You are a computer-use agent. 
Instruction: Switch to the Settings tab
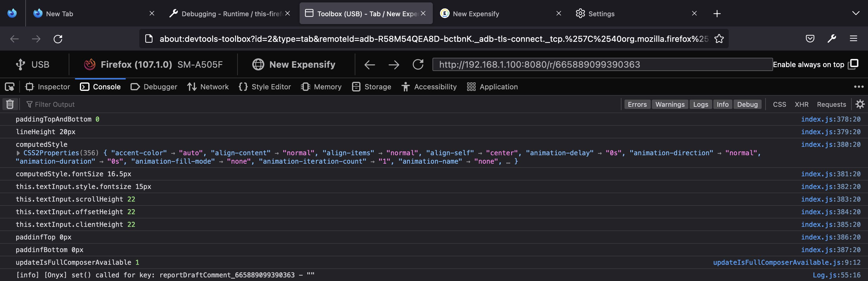click(x=601, y=14)
